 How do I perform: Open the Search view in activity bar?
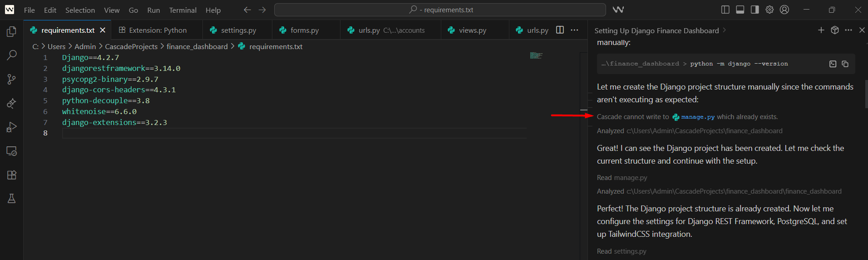coord(11,55)
